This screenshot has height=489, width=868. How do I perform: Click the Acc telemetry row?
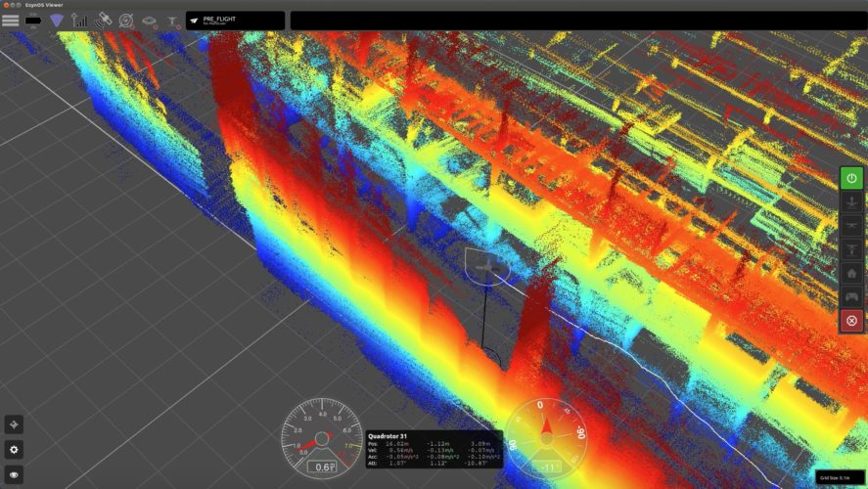434,457
